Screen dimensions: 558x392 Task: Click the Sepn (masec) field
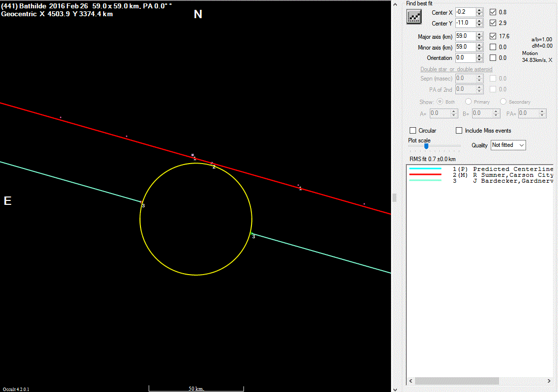pos(466,78)
